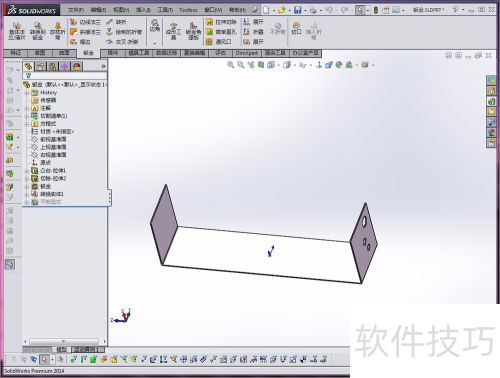Click the Fold tool (折叠)
Viewport: 500px width, 378px height.
[253, 32]
